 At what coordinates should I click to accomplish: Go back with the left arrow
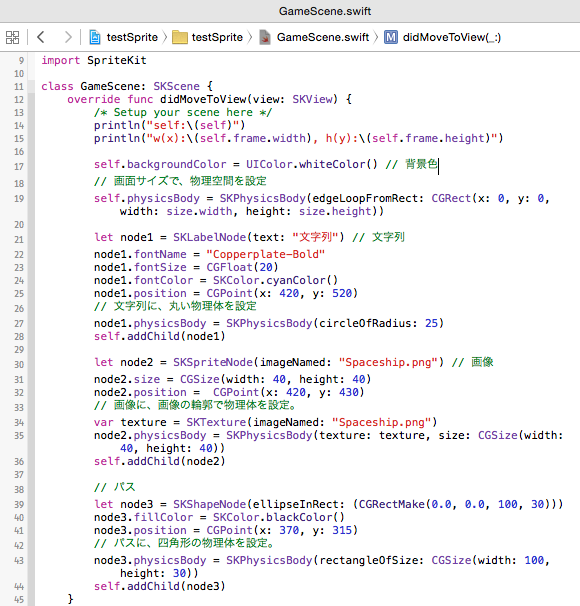point(41,37)
